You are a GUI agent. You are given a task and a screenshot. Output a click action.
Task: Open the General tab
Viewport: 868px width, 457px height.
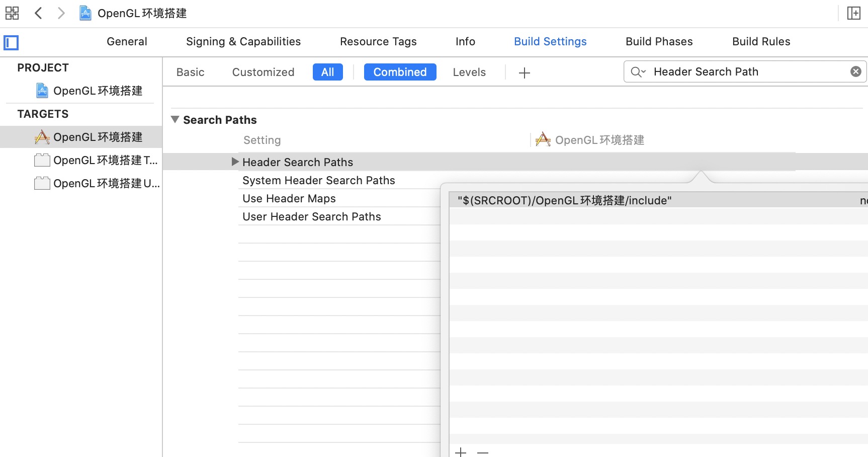[x=127, y=42]
